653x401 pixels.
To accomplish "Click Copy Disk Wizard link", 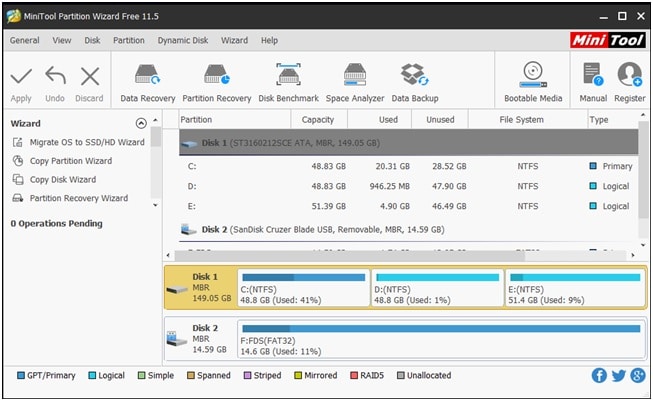I will click(63, 179).
